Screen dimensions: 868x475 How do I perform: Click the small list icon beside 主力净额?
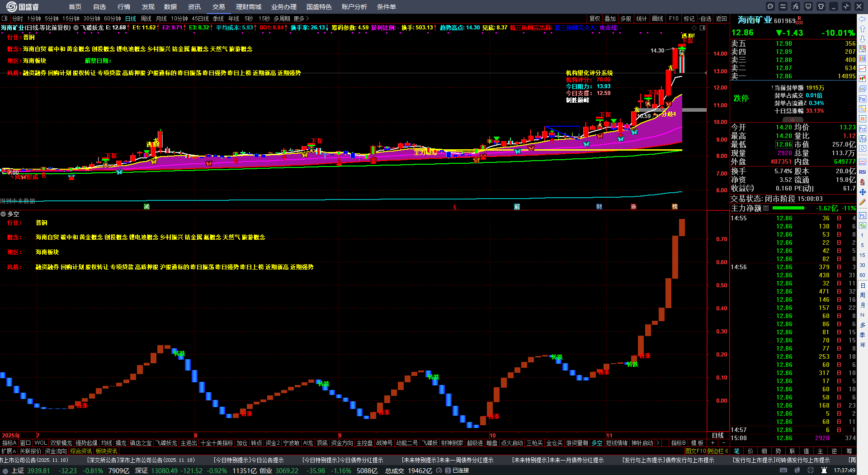click(766, 208)
